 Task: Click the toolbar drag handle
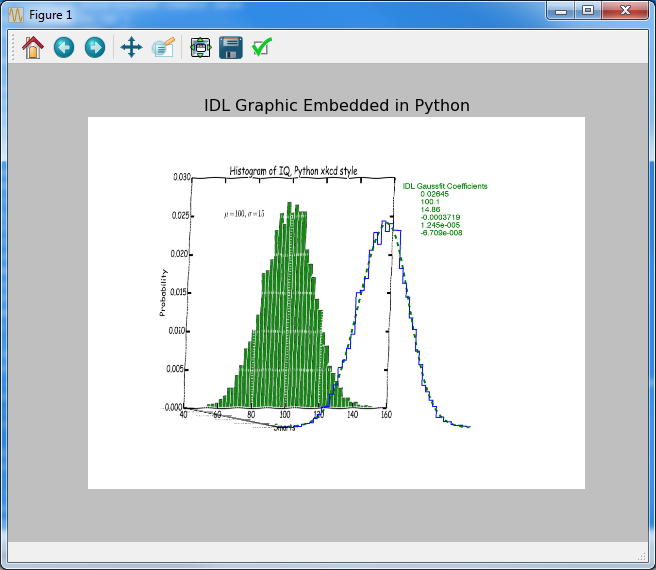tap(12, 47)
